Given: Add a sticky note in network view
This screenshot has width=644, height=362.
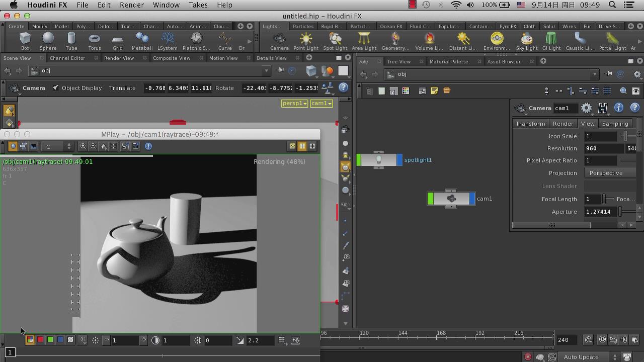Looking at the screenshot, I should click(434, 91).
